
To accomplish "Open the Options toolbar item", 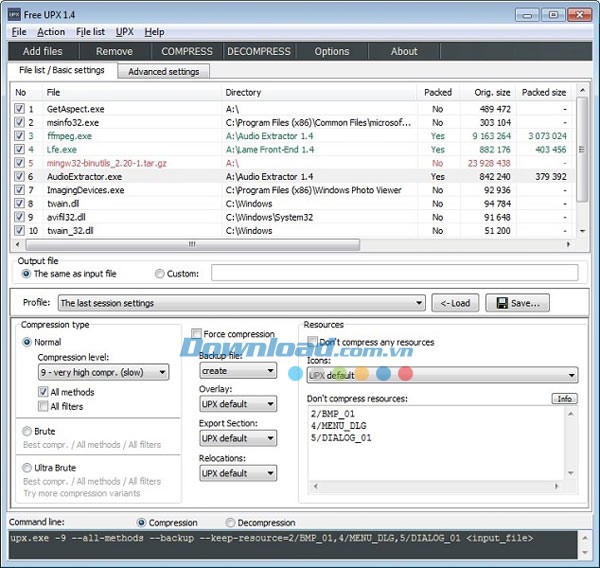I will point(332,51).
